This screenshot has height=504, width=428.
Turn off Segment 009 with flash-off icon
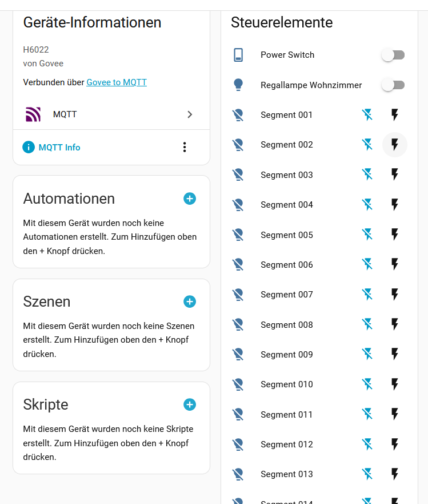coord(367,355)
